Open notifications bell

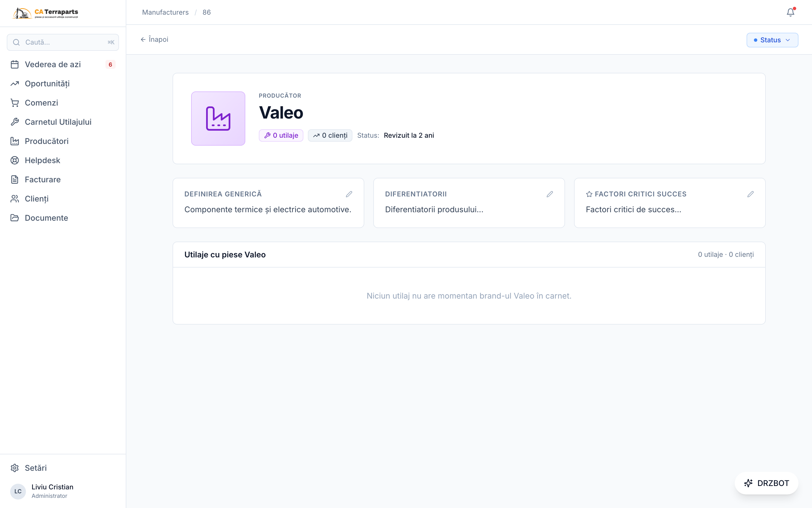pyautogui.click(x=791, y=12)
